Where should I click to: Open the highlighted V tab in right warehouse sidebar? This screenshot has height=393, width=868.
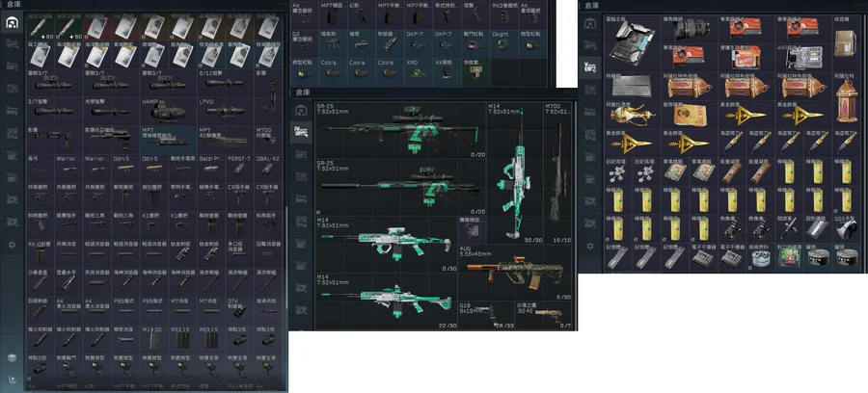pos(590,66)
